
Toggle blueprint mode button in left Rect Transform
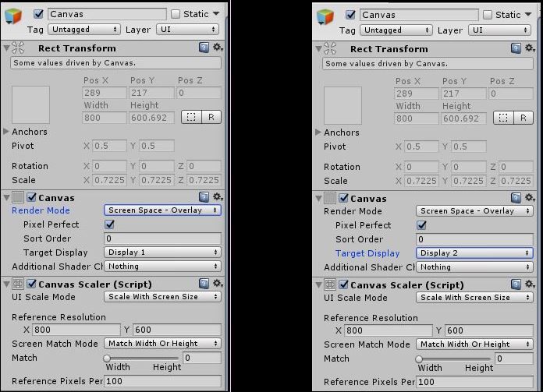[191, 118]
